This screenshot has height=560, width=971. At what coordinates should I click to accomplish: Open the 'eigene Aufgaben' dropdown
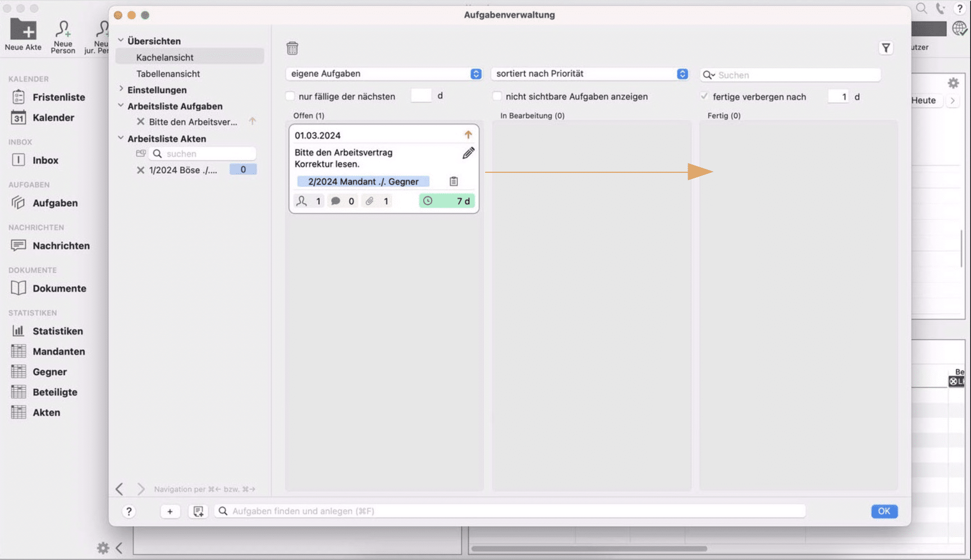pyautogui.click(x=384, y=74)
